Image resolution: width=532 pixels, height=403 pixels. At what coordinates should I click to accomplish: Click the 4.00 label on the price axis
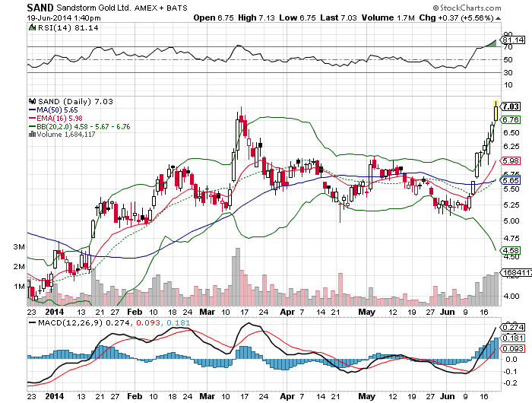click(x=511, y=297)
